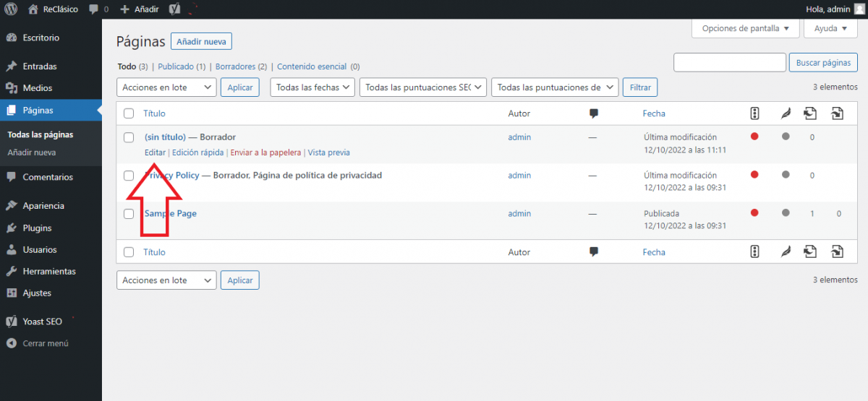This screenshot has width=868, height=401.
Task: Tick the checkbox for Privacy Policy row
Action: [129, 176]
